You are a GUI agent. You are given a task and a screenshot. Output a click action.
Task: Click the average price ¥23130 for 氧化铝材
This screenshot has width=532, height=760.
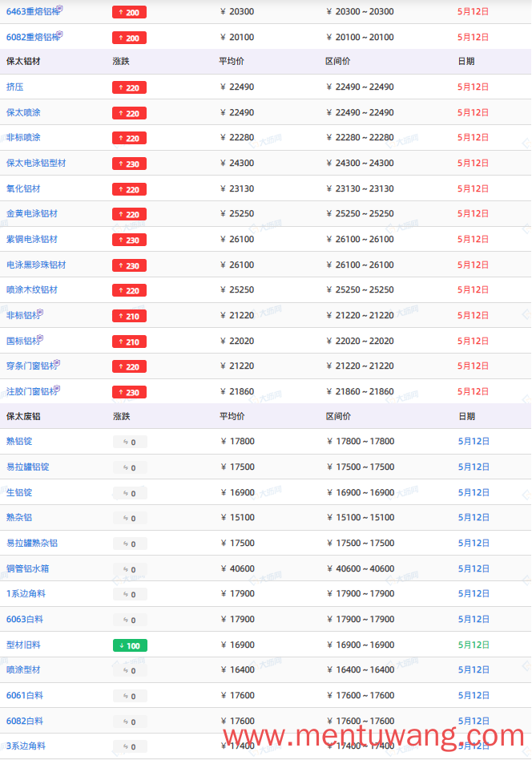237,189
